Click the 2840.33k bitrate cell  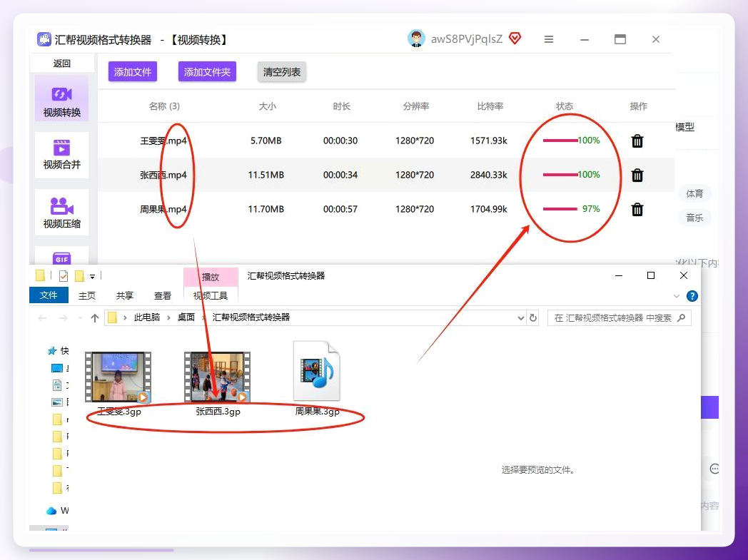coord(489,175)
